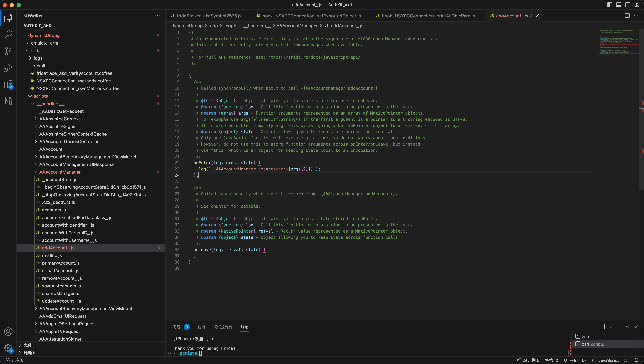Open the Accounts icon in activity bar

8,331
